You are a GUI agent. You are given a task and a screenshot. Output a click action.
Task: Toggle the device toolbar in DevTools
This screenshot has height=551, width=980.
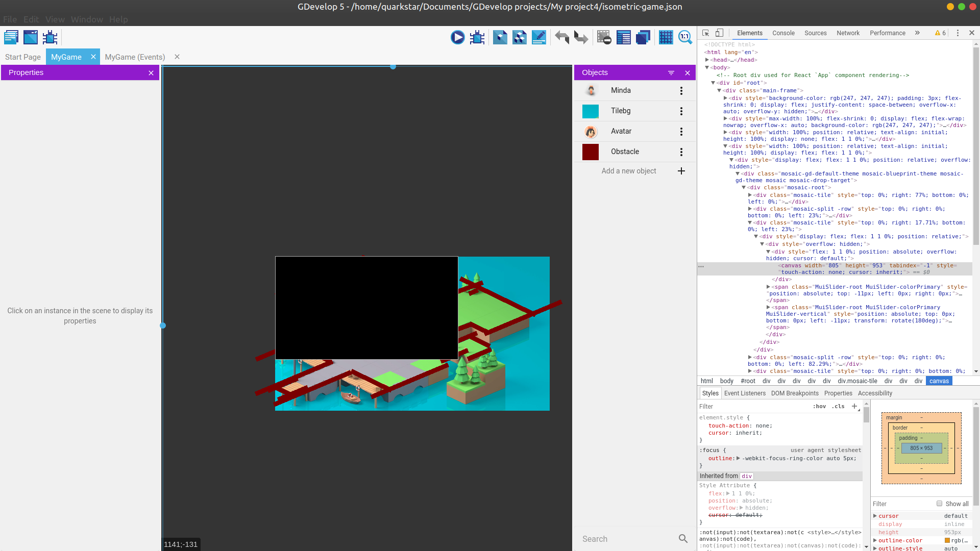click(720, 33)
